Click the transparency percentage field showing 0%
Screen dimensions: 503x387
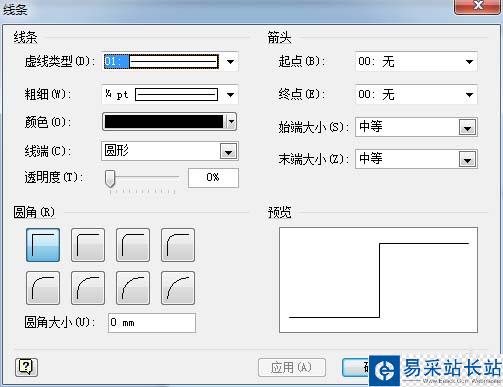tap(213, 178)
